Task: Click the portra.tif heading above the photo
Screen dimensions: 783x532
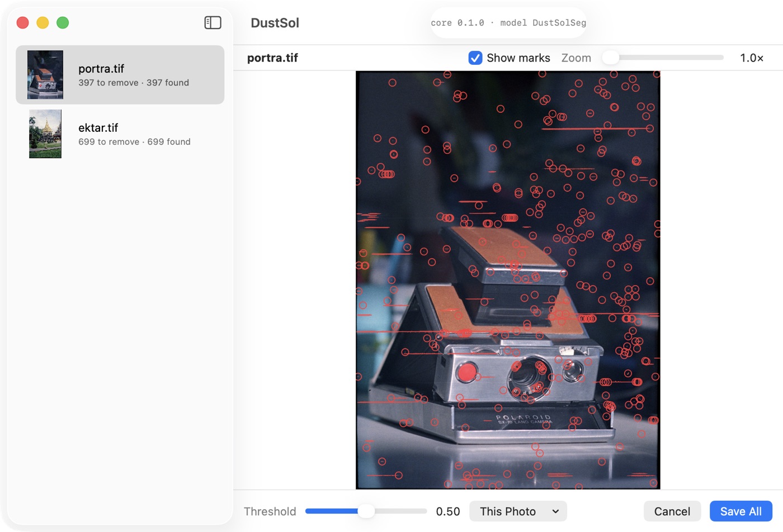Action: [x=273, y=58]
